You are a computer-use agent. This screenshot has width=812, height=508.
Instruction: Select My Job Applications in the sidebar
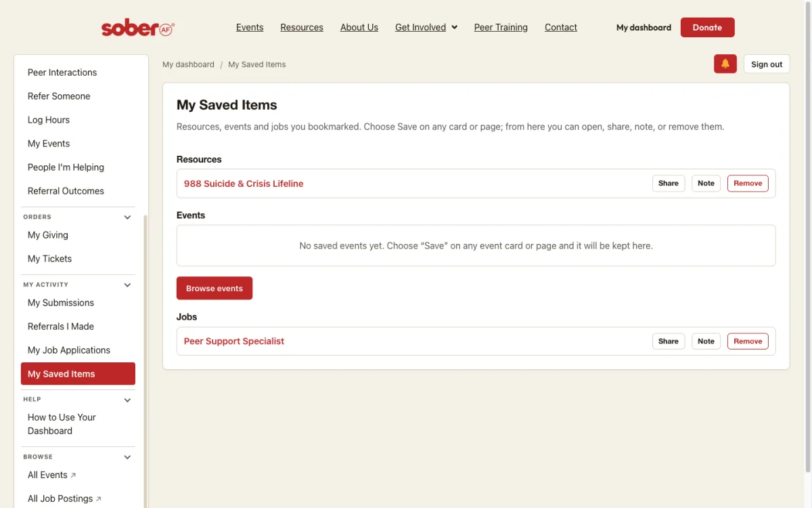tap(78, 350)
